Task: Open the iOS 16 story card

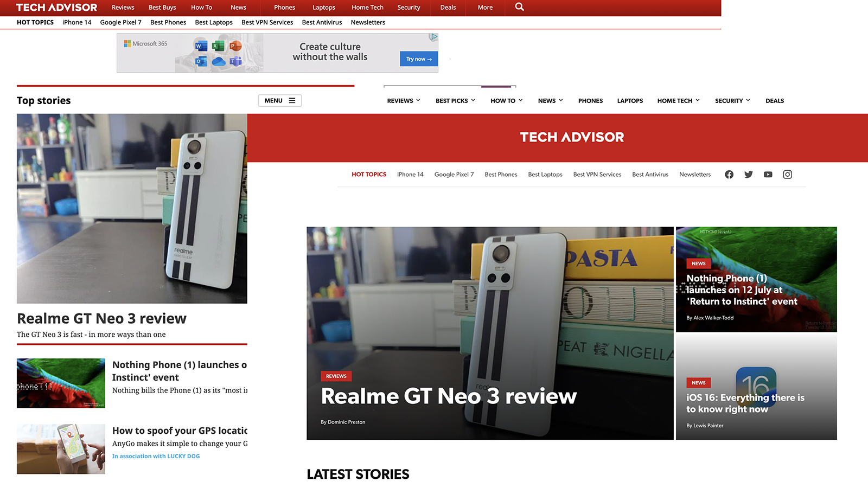Action: coord(756,387)
